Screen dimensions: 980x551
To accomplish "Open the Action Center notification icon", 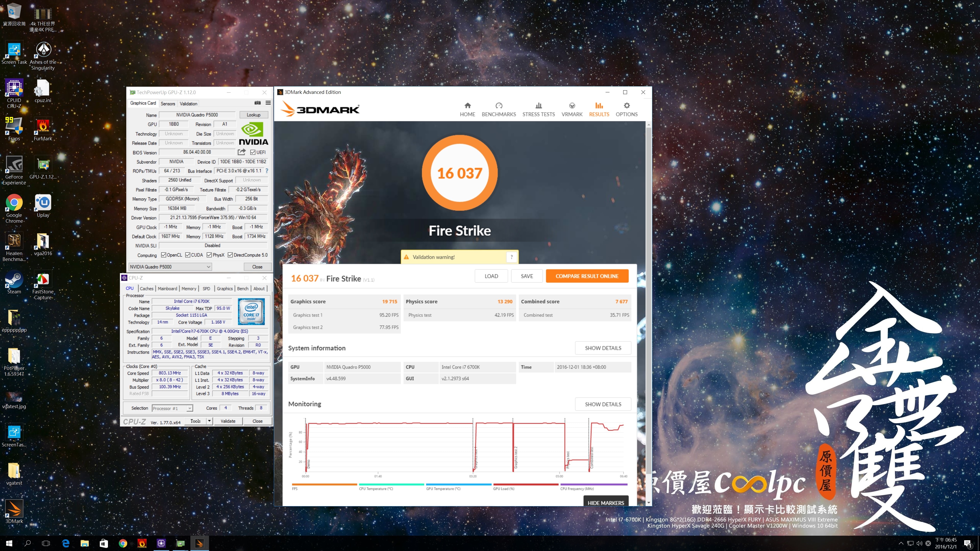I will click(x=967, y=543).
